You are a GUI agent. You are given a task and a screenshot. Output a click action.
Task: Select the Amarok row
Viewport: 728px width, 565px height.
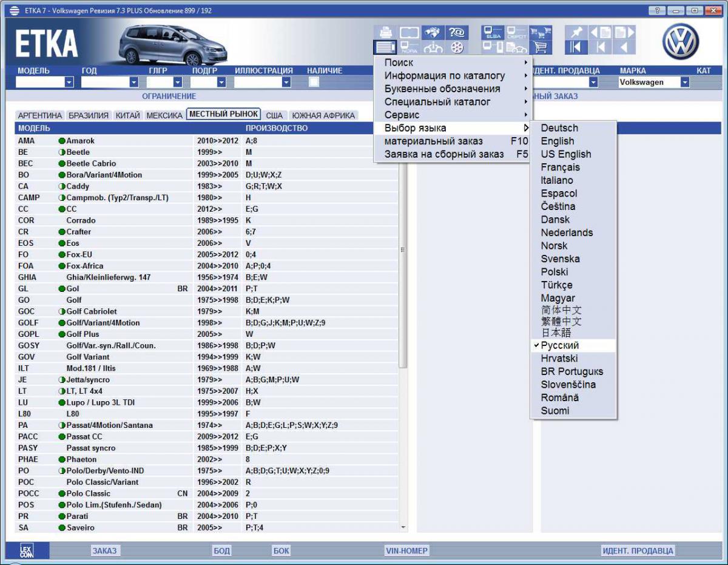pos(207,141)
